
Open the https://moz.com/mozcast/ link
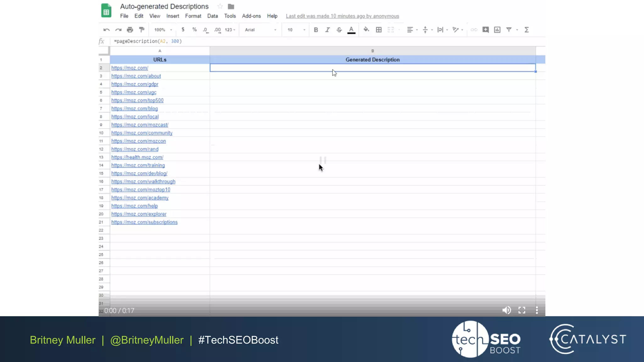click(140, 125)
